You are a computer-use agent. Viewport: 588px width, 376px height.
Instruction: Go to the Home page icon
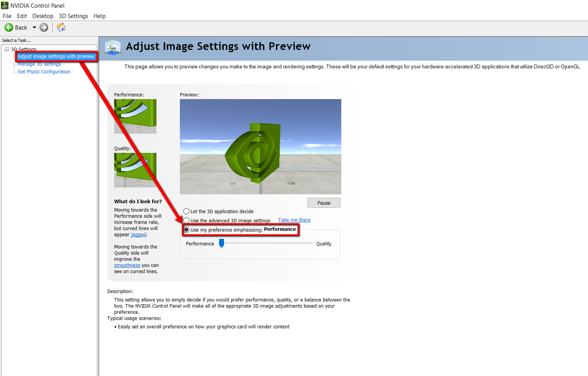click(61, 27)
